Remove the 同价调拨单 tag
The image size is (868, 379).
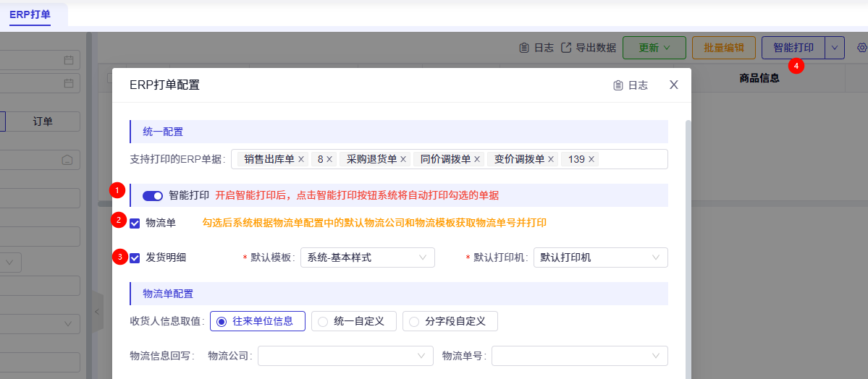pyautogui.click(x=476, y=159)
